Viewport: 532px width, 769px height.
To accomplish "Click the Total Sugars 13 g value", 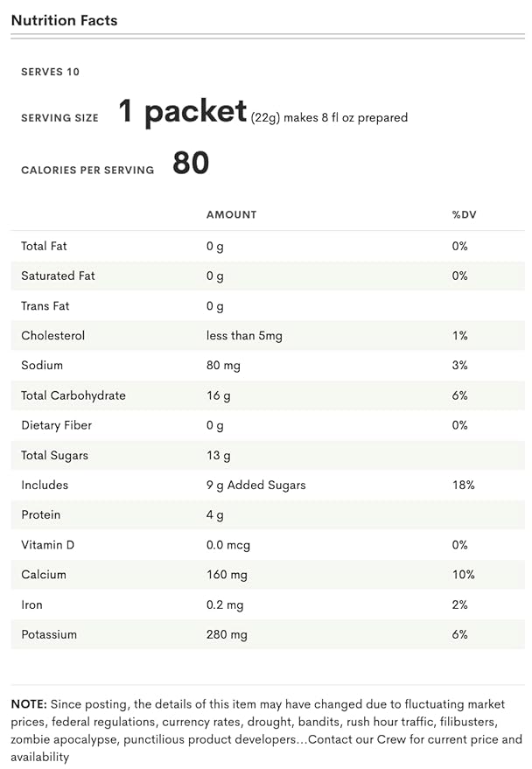I will tap(218, 456).
